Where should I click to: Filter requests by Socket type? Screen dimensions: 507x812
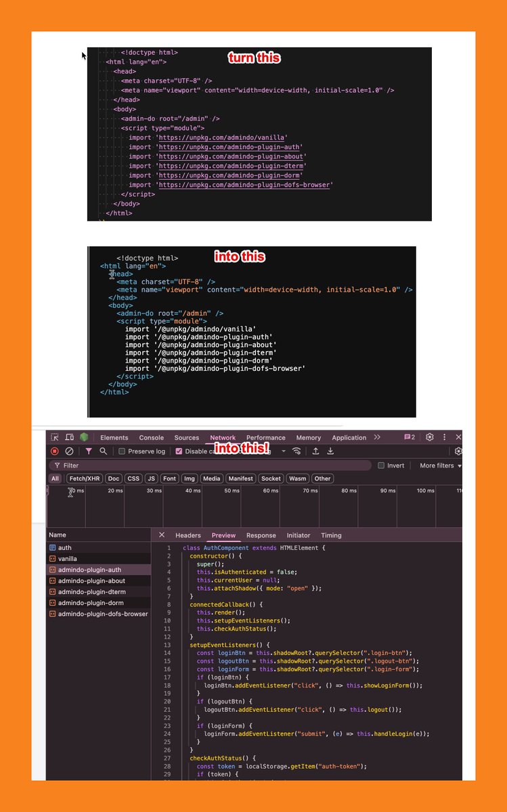271,478
